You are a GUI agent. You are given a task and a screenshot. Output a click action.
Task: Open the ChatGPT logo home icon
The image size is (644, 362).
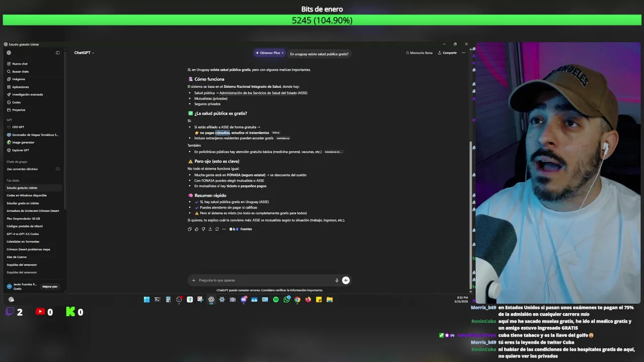pyautogui.click(x=9, y=53)
